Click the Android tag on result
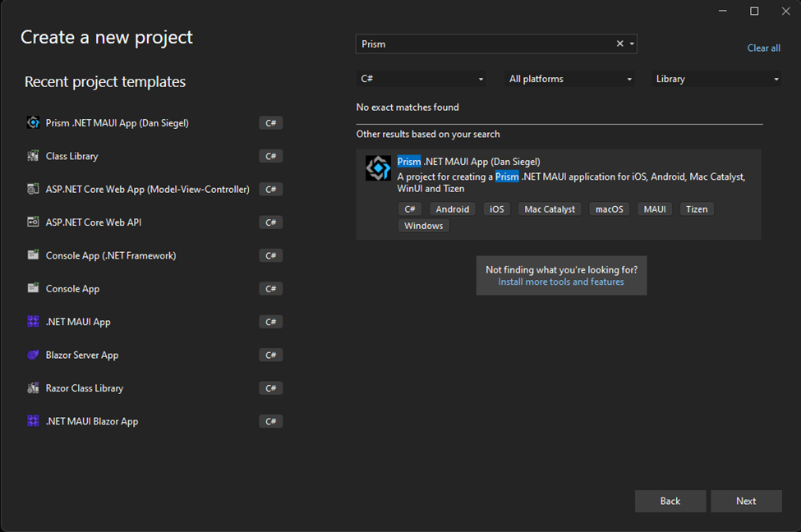The image size is (801, 532). pos(452,209)
